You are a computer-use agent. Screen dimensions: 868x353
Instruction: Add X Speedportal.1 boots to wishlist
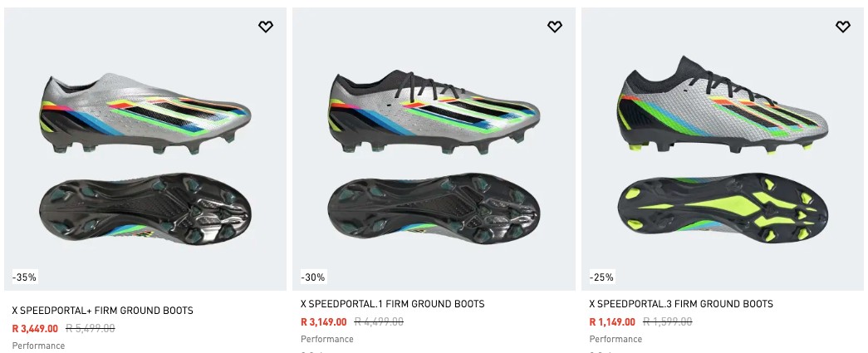(x=554, y=27)
